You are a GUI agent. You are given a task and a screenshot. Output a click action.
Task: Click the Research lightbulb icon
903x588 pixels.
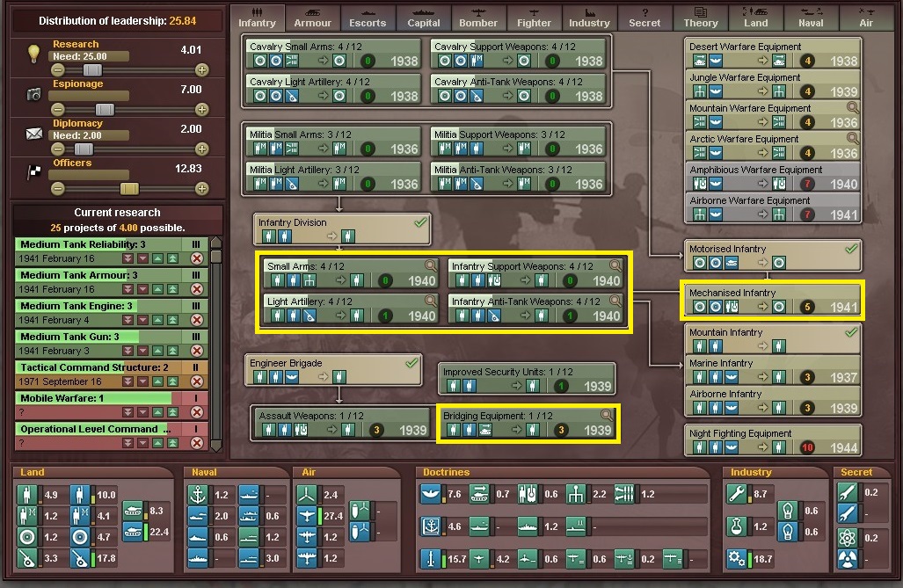(34, 53)
